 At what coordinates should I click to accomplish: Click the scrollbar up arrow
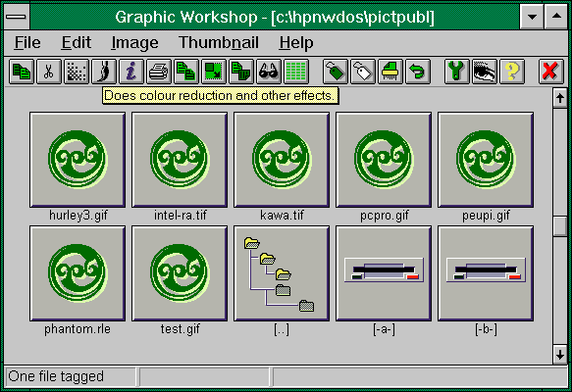pos(559,98)
